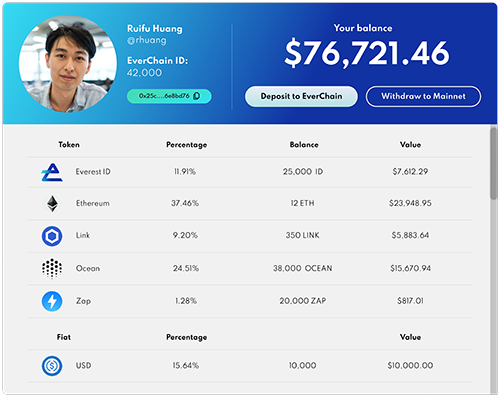Click the Token column header
This screenshot has width=500, height=397.
tap(69, 145)
